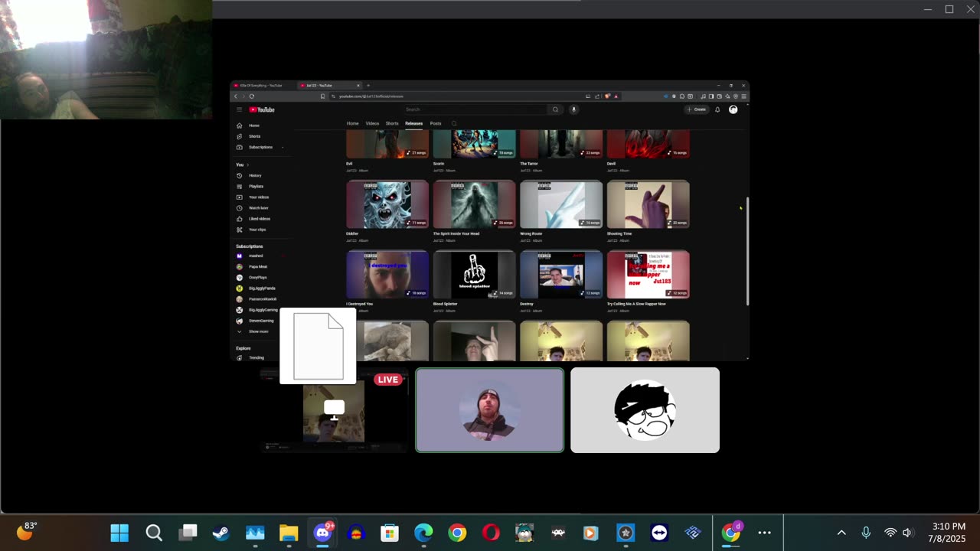Open StevenGaming subscription channel
The height and width of the screenshot is (551, 980).
pos(261,321)
